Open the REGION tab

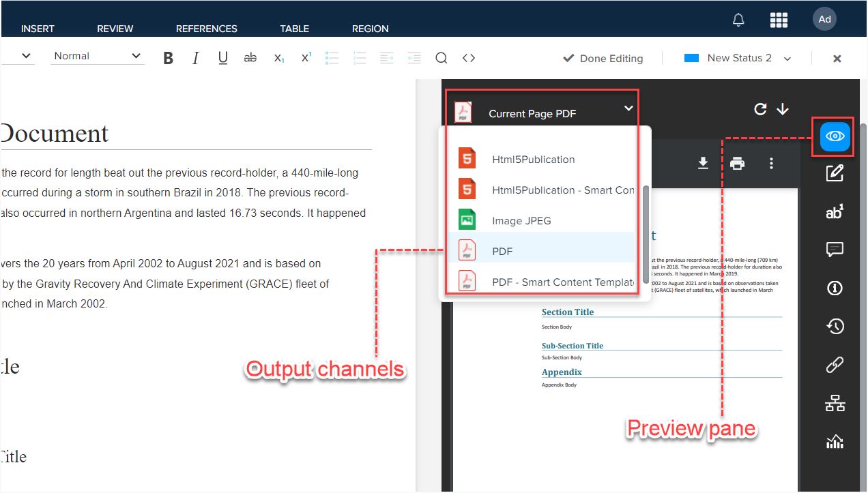click(x=371, y=29)
